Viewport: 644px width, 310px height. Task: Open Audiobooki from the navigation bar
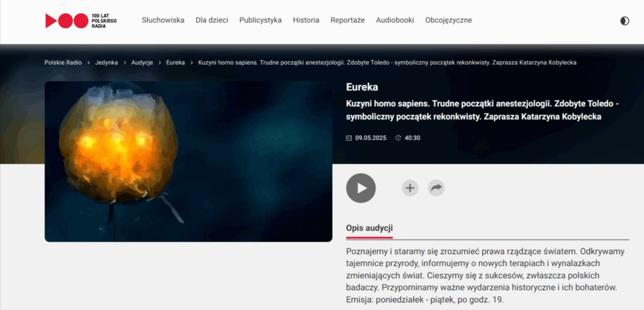(x=395, y=20)
